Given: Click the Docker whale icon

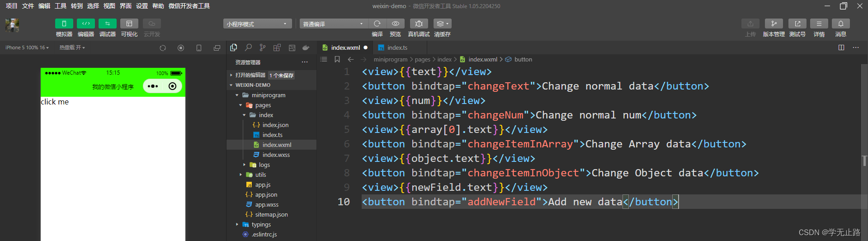Looking at the screenshot, I should tap(306, 47).
